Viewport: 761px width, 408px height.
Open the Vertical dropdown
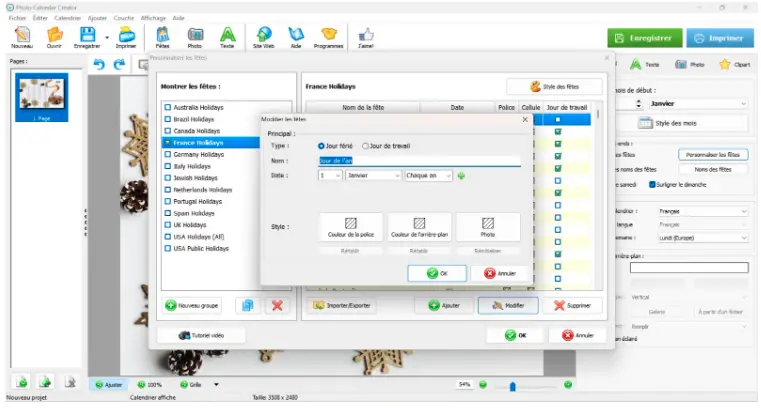point(688,297)
